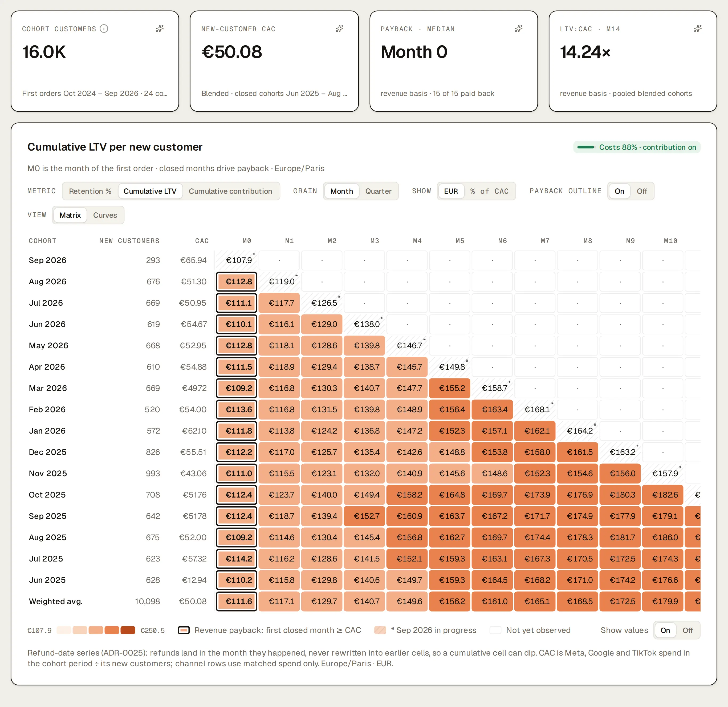Click info icon beside Cohort Customers
Image resolution: width=728 pixels, height=707 pixels.
(x=104, y=29)
